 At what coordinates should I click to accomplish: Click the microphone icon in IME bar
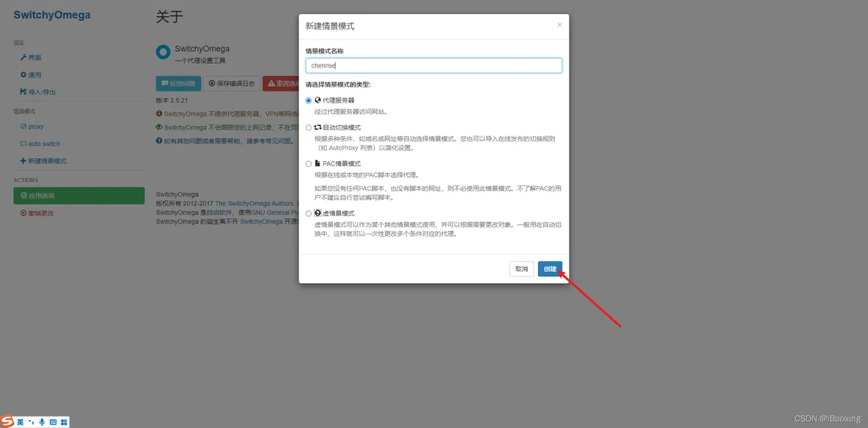coord(42,422)
